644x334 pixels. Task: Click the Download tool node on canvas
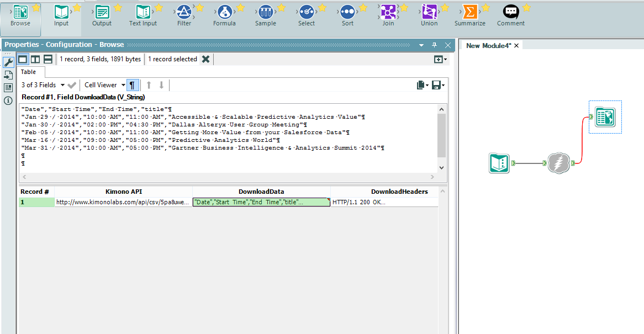point(558,163)
